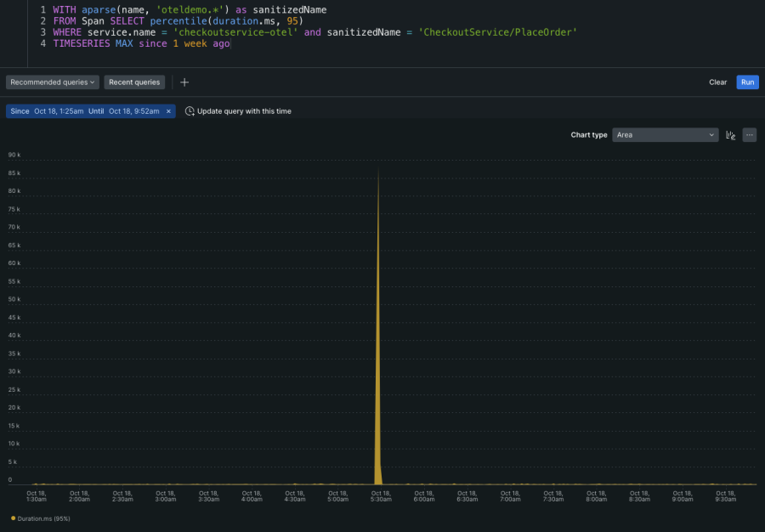Open the Chart type Area dropdown
The image size is (765, 532).
[666, 135]
